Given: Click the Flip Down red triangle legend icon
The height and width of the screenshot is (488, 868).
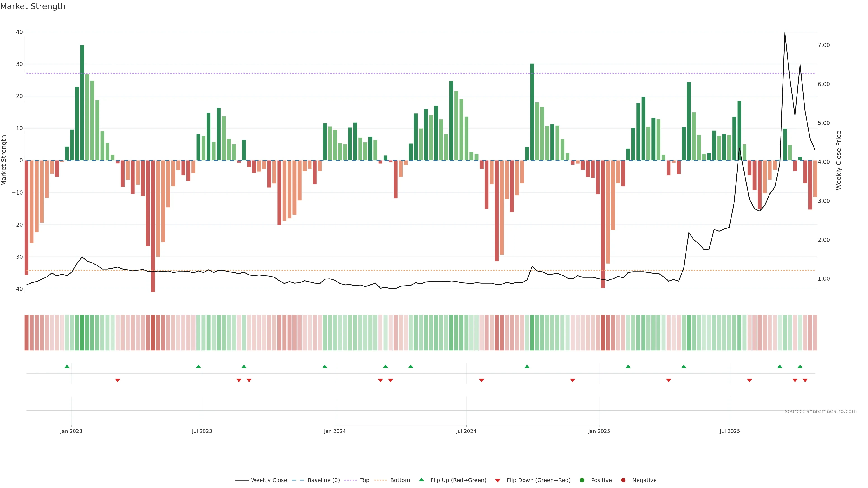Looking at the screenshot, I should coord(498,481).
